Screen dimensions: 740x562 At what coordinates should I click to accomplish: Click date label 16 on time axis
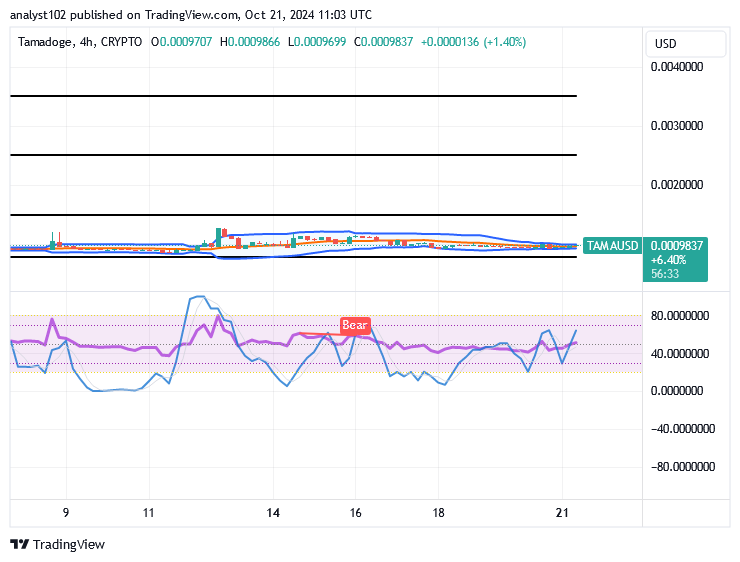(355, 513)
